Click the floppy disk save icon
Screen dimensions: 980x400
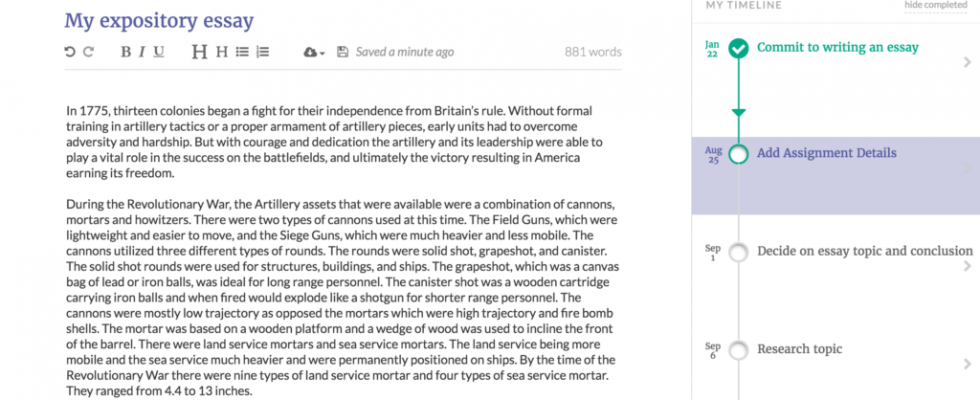click(342, 52)
